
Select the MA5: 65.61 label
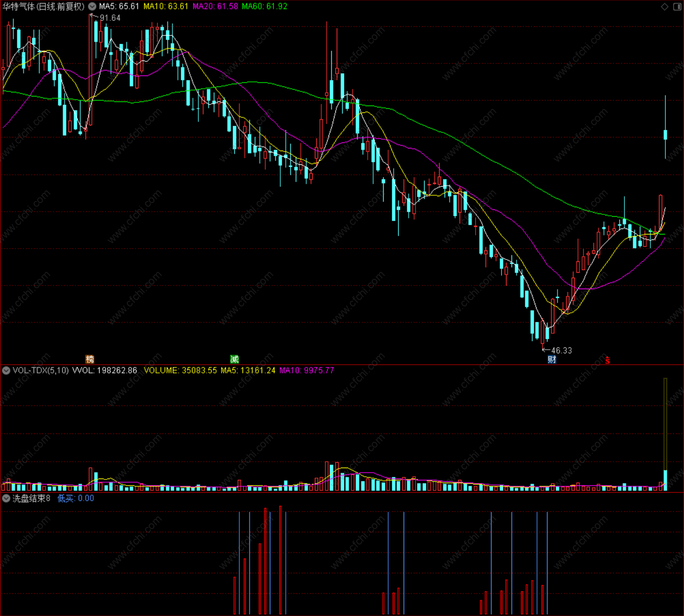119,6
